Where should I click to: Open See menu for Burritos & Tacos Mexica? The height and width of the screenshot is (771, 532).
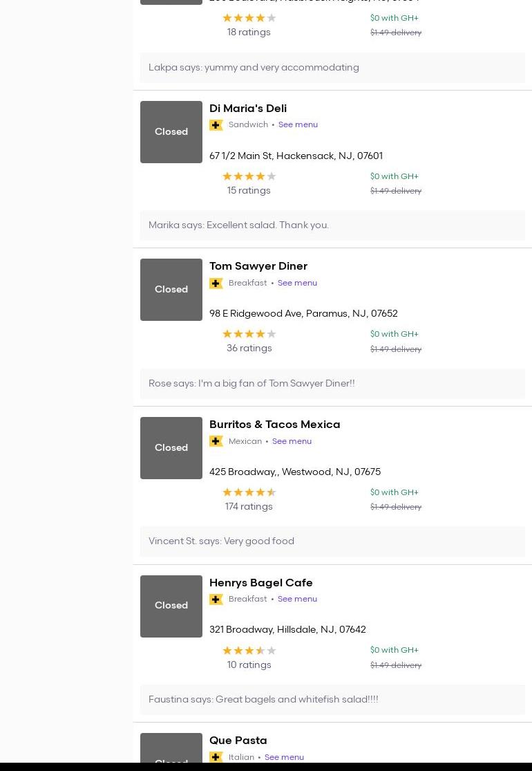pos(292,441)
